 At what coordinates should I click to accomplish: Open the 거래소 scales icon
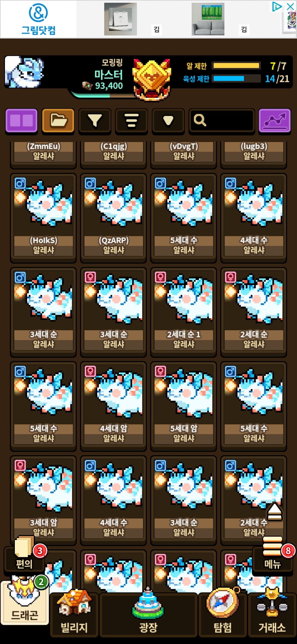click(x=272, y=614)
